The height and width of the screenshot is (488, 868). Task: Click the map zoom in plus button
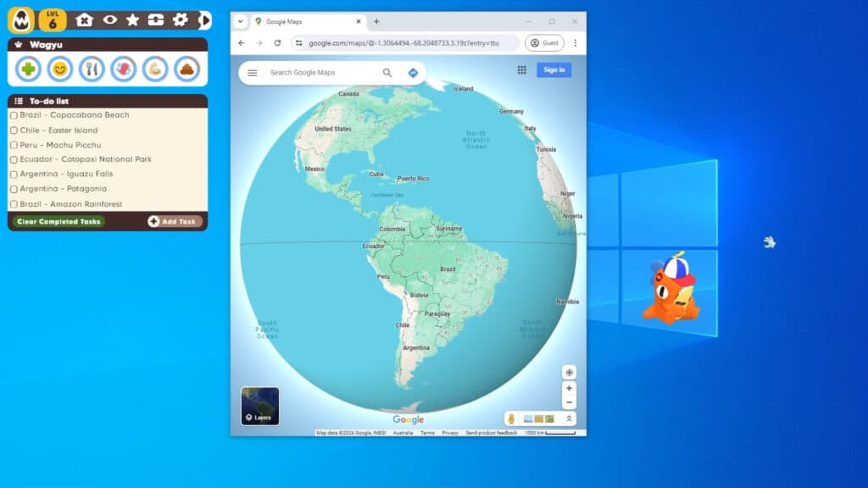(569, 388)
